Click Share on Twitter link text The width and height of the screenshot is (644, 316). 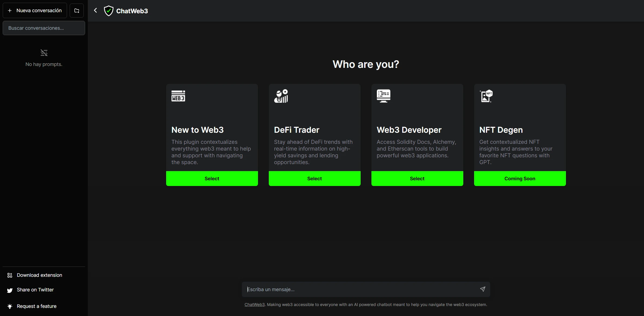pos(35,290)
